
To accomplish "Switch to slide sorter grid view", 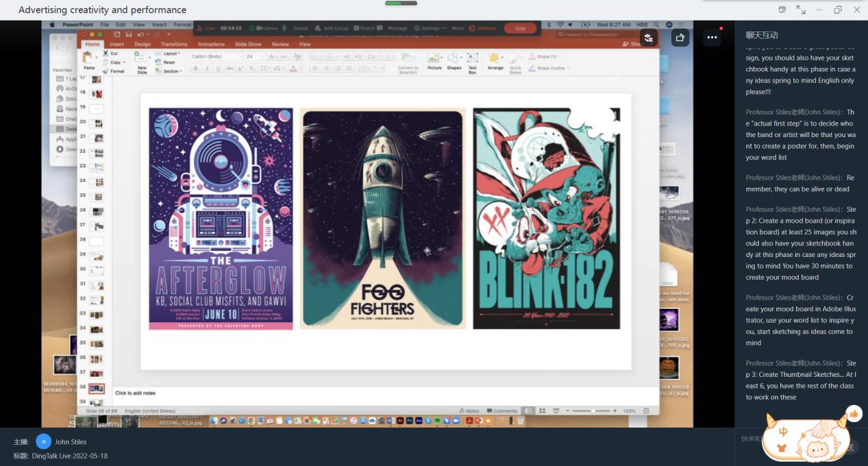I will pos(542,411).
